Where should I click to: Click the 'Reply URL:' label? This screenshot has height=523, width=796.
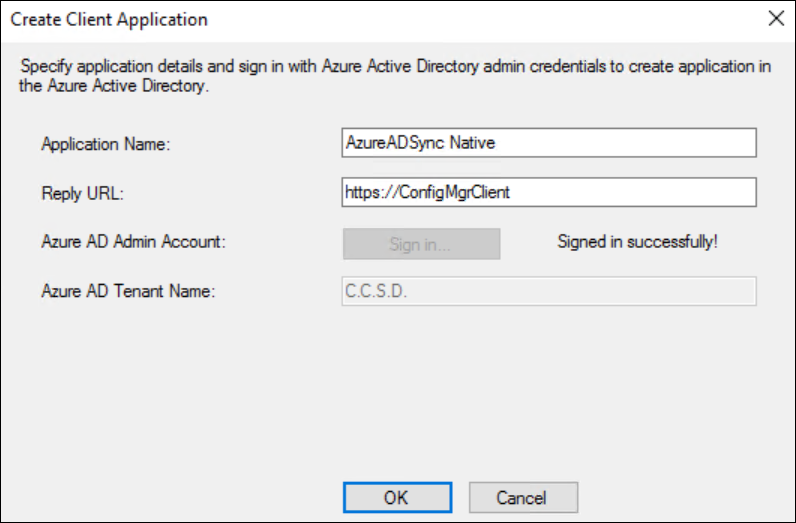(82, 193)
